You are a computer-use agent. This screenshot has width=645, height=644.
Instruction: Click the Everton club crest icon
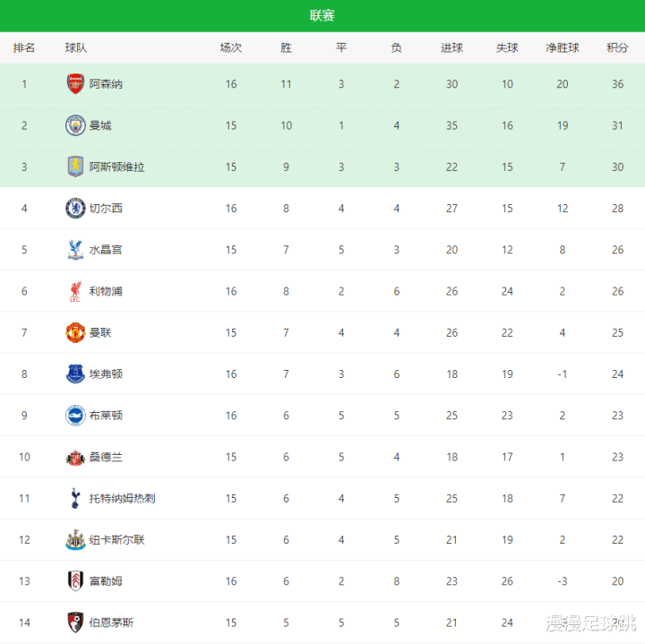click(x=75, y=374)
